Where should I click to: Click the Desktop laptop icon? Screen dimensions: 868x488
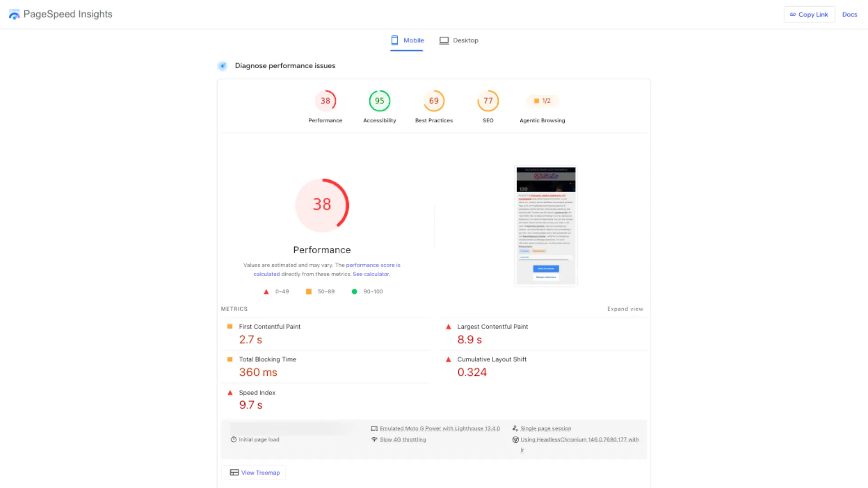pos(444,41)
